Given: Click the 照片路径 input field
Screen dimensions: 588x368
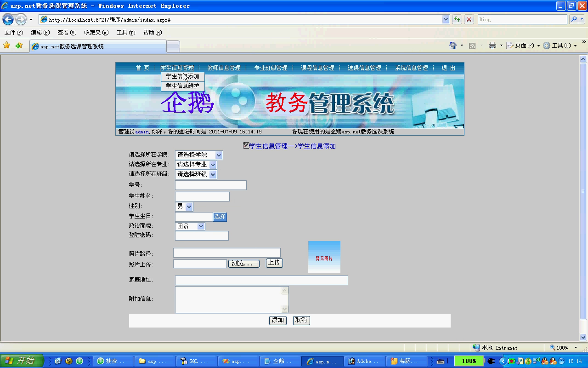Looking at the screenshot, I should [227, 253].
